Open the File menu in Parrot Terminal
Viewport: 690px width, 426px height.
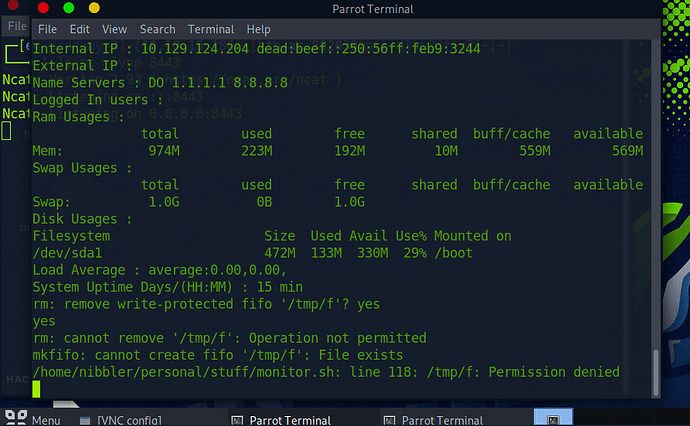coord(47,30)
